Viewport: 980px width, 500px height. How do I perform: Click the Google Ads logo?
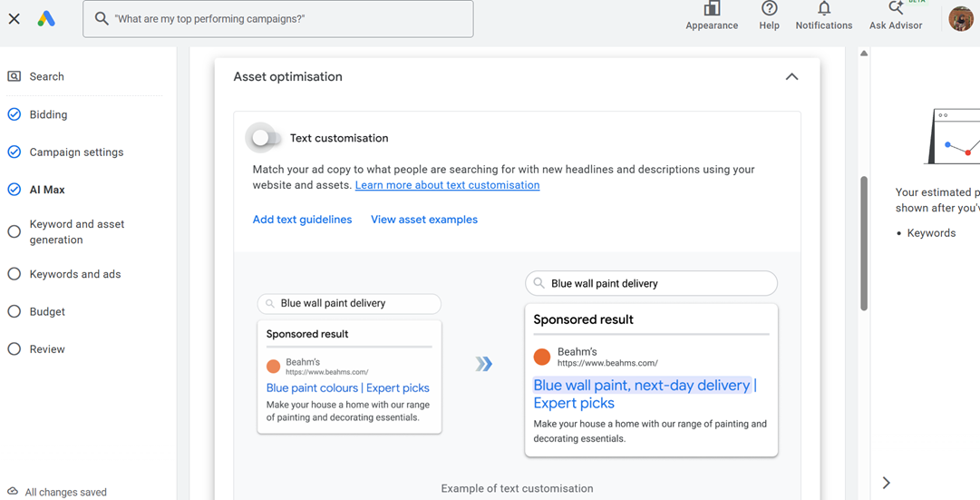coord(46,19)
